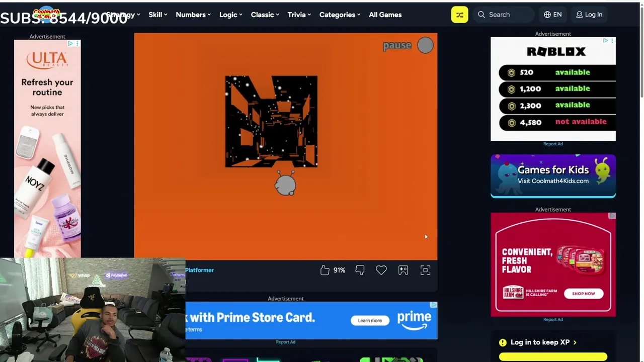Click the 2,300 available Roblox option
This screenshot has height=362, width=644.
click(x=557, y=106)
